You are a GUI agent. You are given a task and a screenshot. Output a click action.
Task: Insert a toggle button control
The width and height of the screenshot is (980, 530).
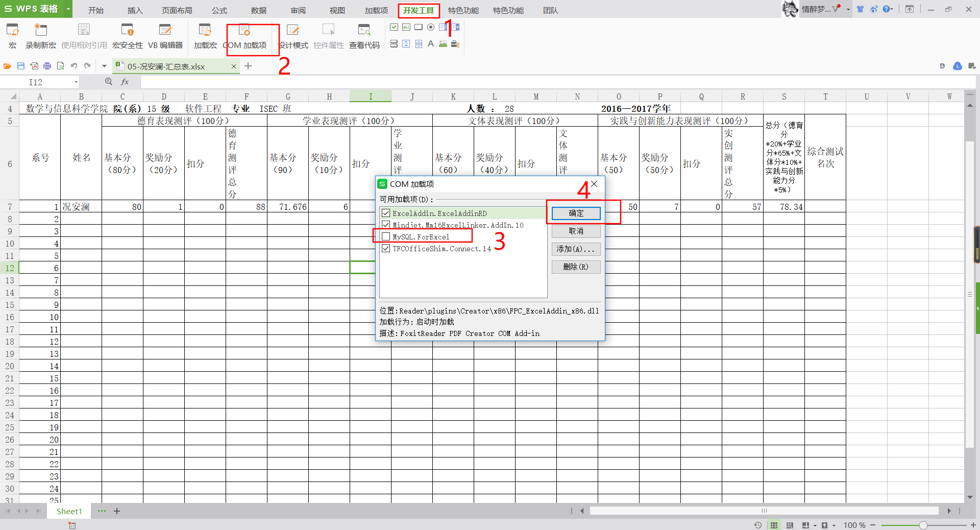394,44
